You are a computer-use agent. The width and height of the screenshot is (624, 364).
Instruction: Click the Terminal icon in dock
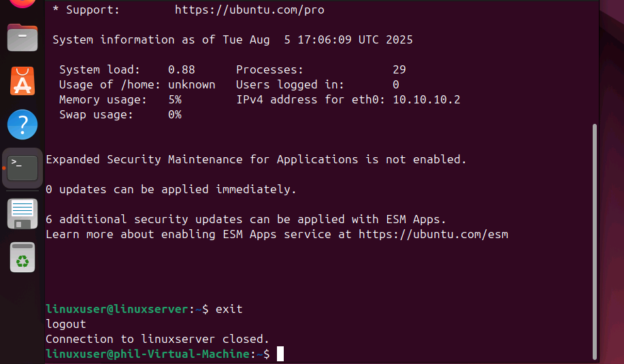pos(22,168)
